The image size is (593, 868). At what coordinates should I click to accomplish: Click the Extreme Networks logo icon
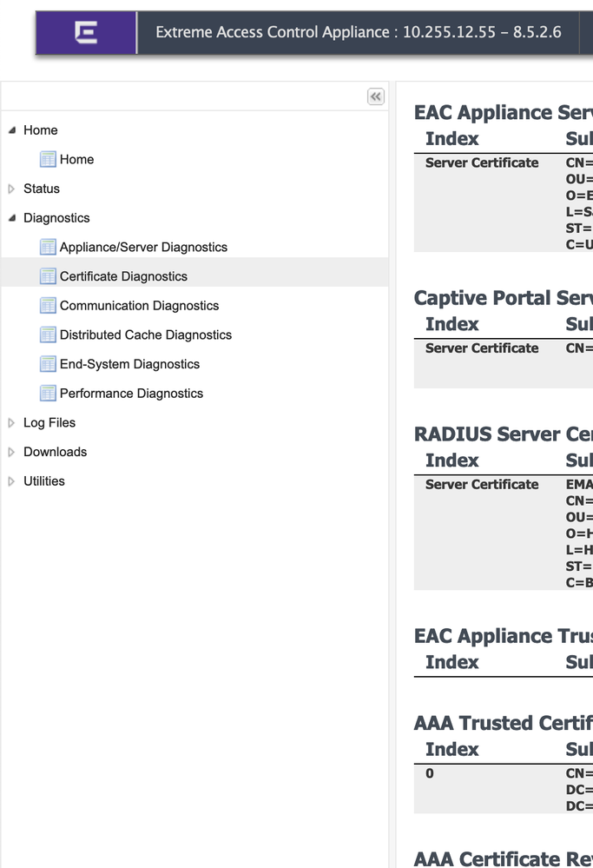86,32
